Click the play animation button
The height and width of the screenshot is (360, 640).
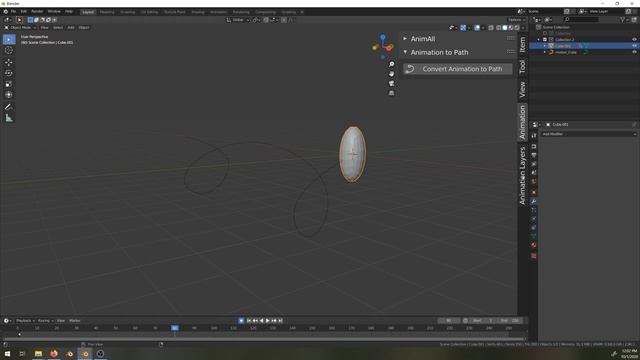268,321
